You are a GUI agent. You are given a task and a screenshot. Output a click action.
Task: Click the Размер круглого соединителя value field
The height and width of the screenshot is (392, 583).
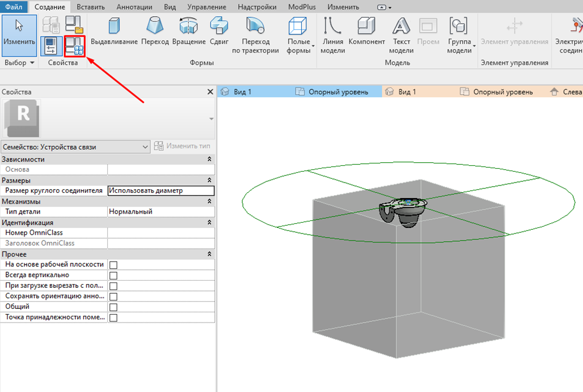tap(160, 191)
